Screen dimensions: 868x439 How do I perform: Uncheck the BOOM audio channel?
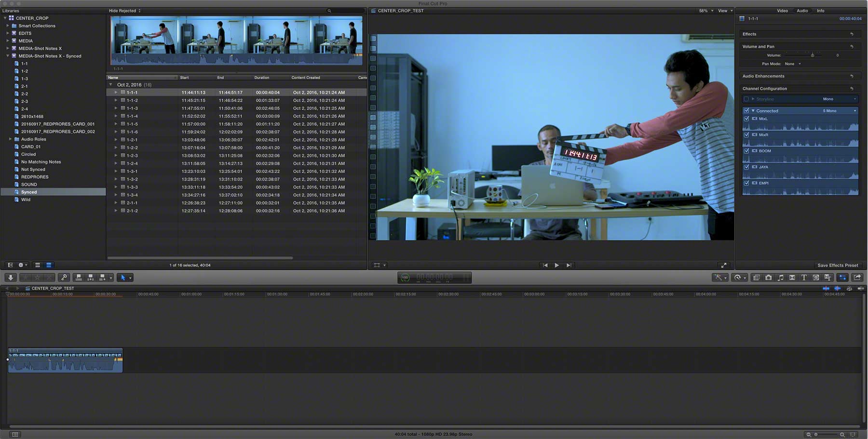[x=746, y=151]
